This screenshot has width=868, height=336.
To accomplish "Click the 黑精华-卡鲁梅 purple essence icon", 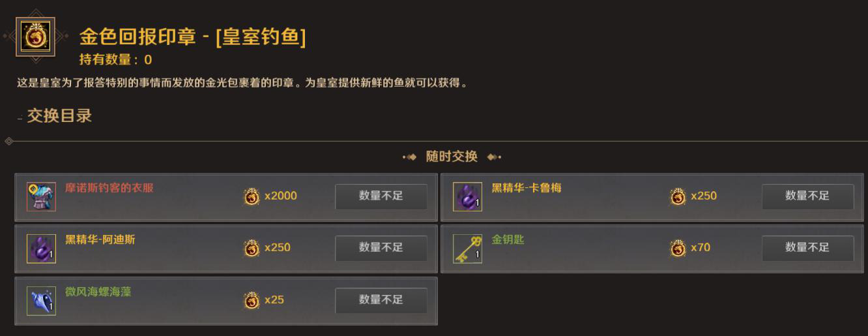I will click(467, 196).
